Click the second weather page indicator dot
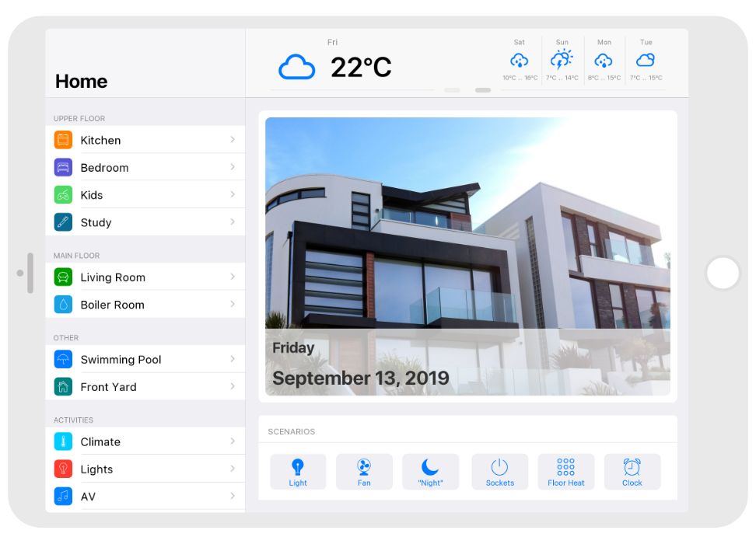756x544 pixels. (x=483, y=90)
